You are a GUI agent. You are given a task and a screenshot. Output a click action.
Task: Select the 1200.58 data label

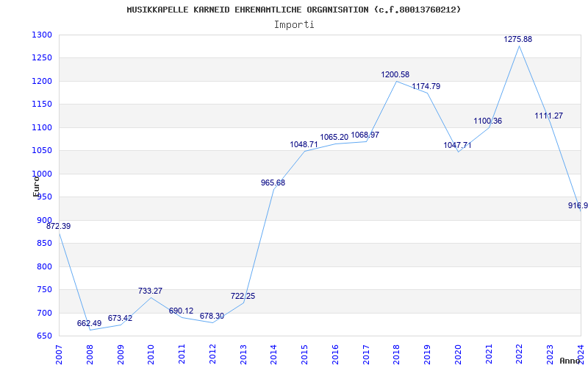[395, 74]
